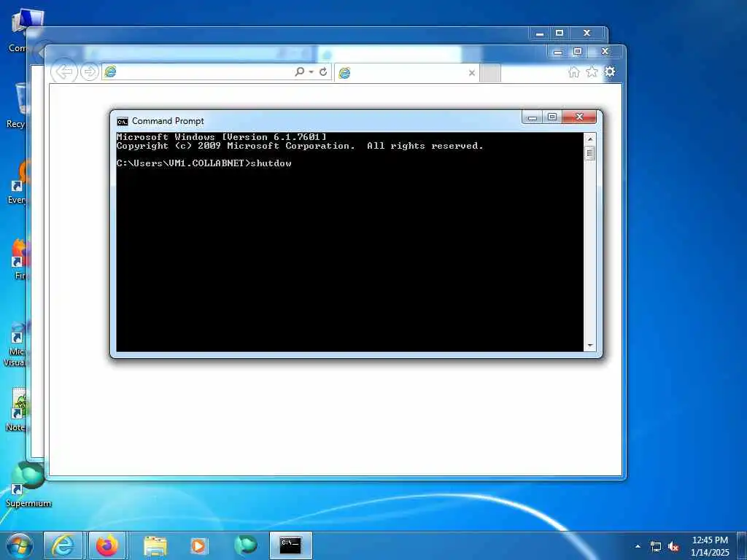The width and height of the screenshot is (747, 560).
Task: Select the Firefox desktop shortcut
Action: [x=19, y=259]
